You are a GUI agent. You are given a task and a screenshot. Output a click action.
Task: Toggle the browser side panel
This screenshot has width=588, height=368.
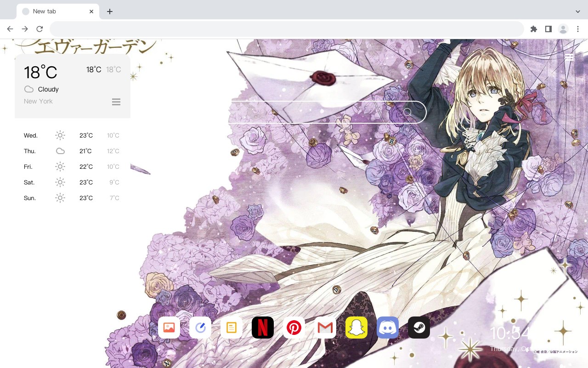point(548,29)
